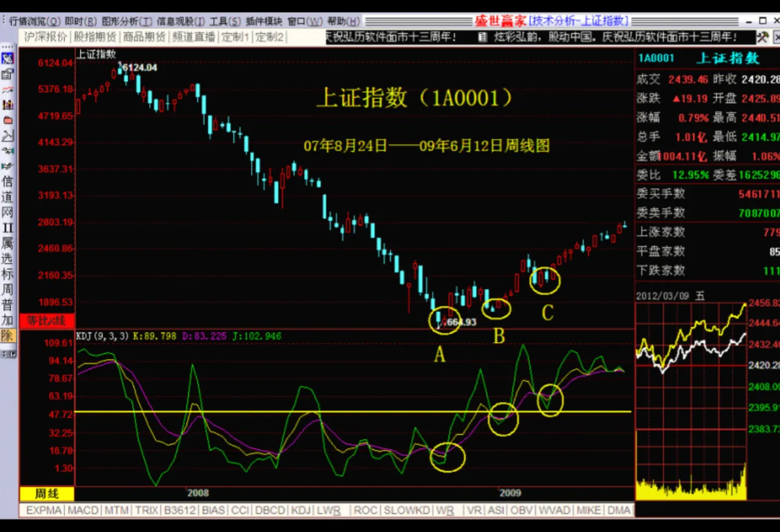The width and height of the screenshot is (780, 532).
Task: Select the CCI indicator tab
Action: (241, 510)
